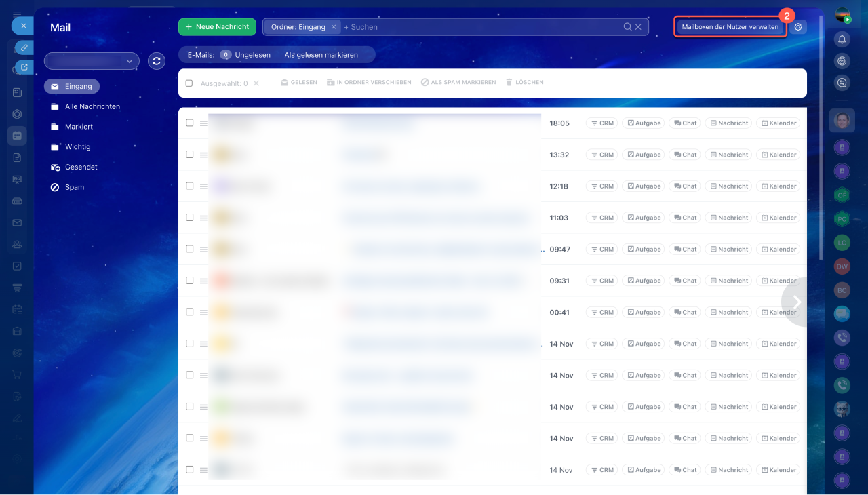Show the '0 Ungelesen' unread counter filter
Image resolution: width=868 pixels, height=495 pixels.
[x=245, y=55]
